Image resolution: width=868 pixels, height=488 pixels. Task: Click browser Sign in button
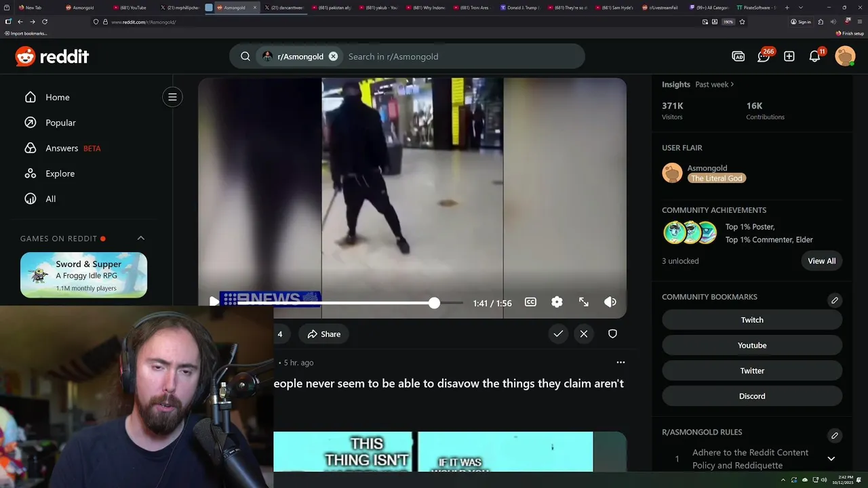[800, 22]
